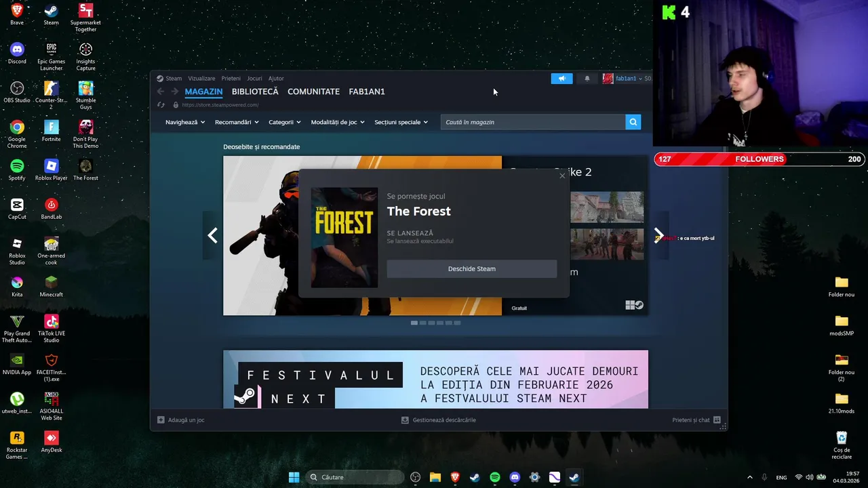
Task: Open Vizualizare menu
Action: point(201,79)
